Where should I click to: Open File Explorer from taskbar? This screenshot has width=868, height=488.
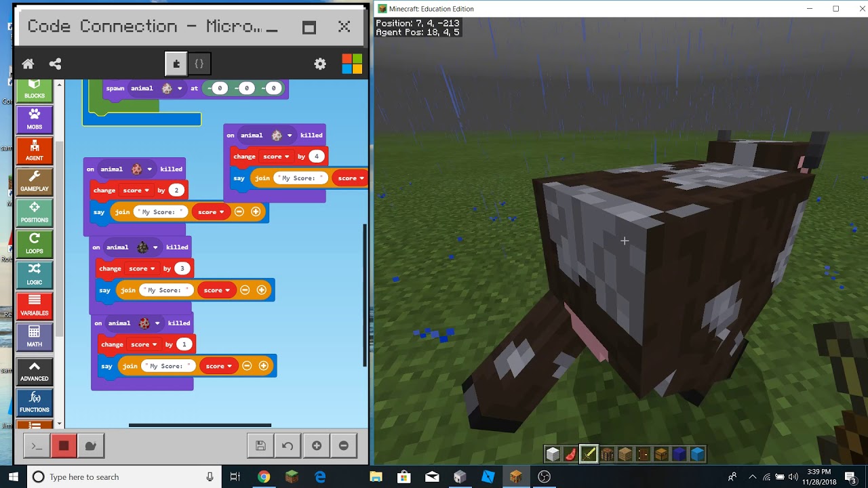pos(376,477)
